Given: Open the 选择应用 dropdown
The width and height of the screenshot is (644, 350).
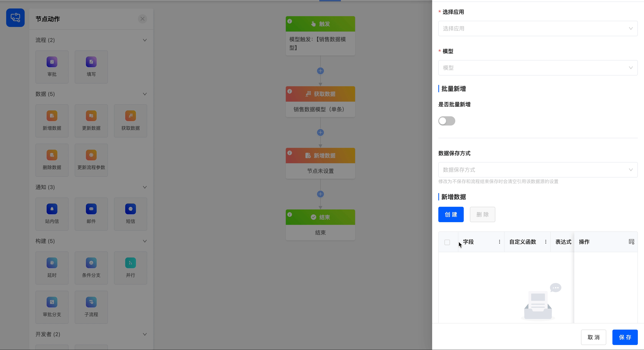Looking at the screenshot, I should click(x=538, y=28).
